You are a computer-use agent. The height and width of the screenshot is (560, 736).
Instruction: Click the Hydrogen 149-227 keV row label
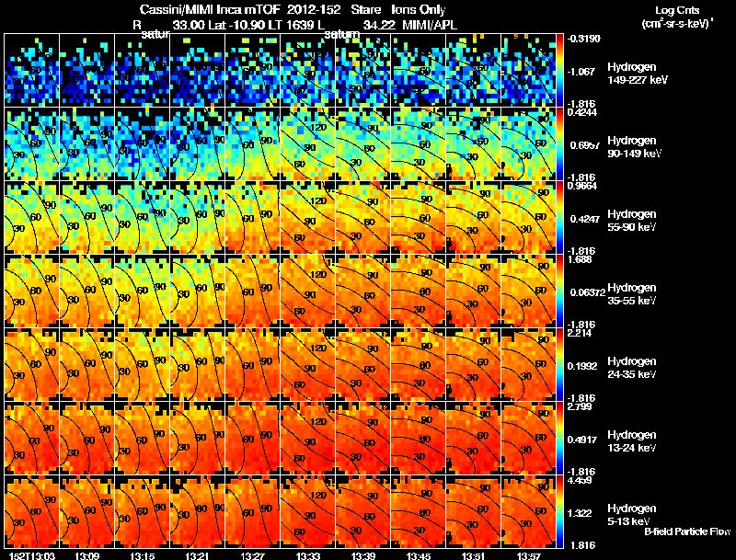coord(637,74)
